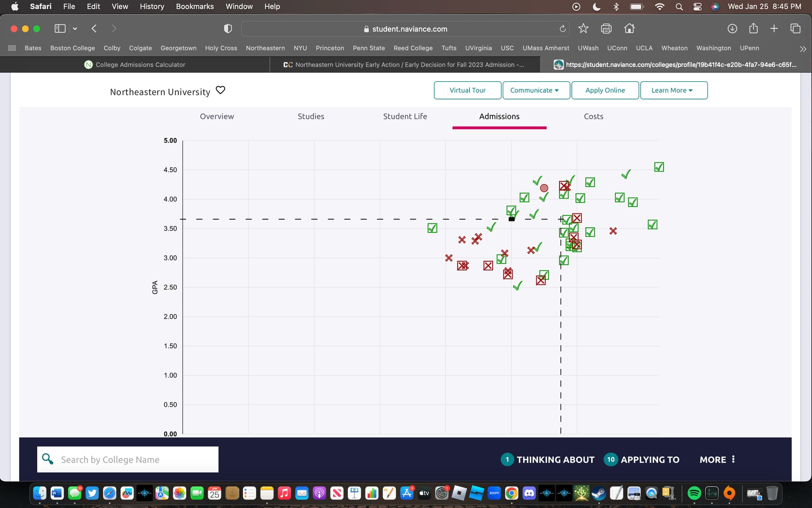Click the red circle data point
The image size is (812, 508).
544,188
